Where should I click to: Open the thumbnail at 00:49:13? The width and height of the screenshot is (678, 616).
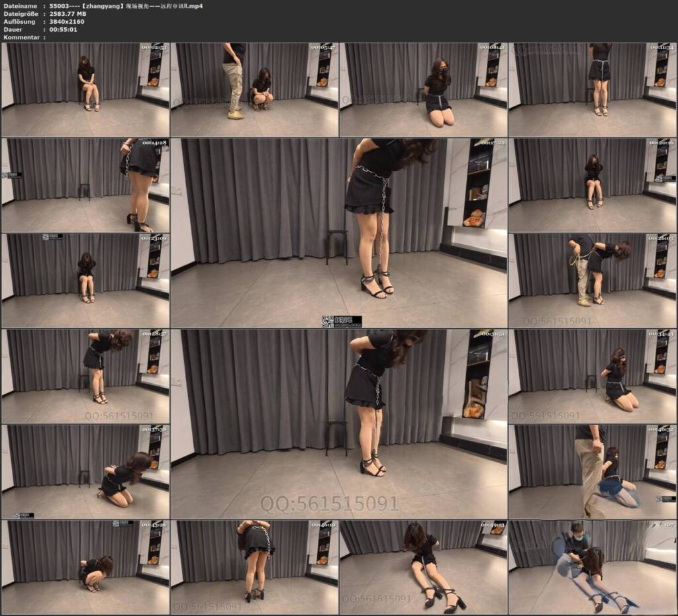pyautogui.click(x=423, y=567)
